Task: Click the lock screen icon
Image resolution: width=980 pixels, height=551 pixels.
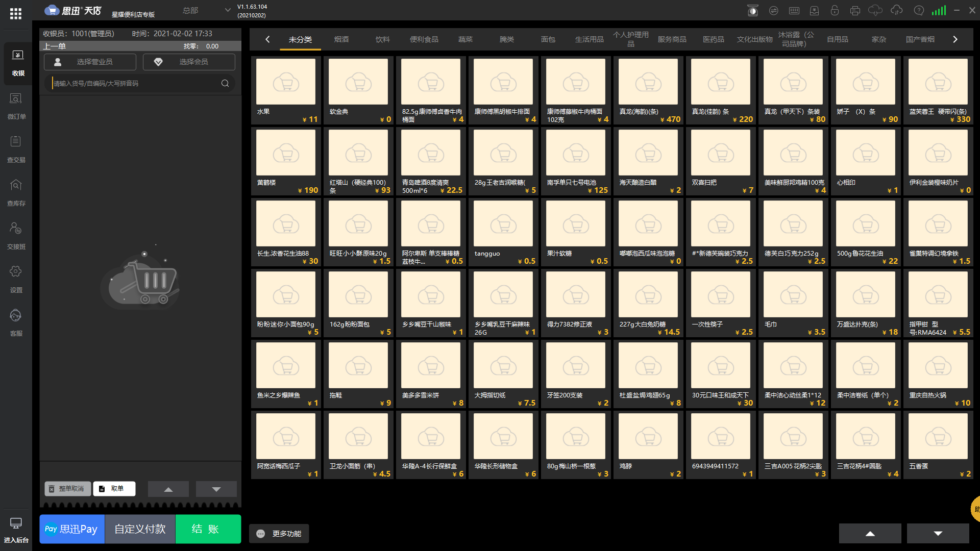Action: tap(835, 10)
